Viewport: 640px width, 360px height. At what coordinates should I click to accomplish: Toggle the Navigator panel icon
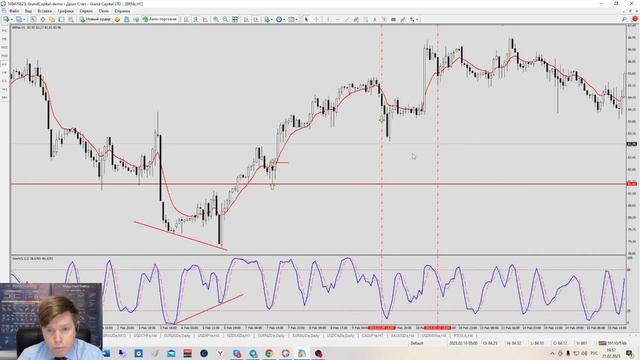(52, 19)
